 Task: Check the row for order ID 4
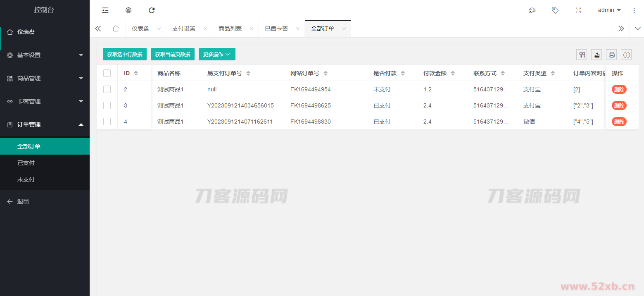(107, 122)
